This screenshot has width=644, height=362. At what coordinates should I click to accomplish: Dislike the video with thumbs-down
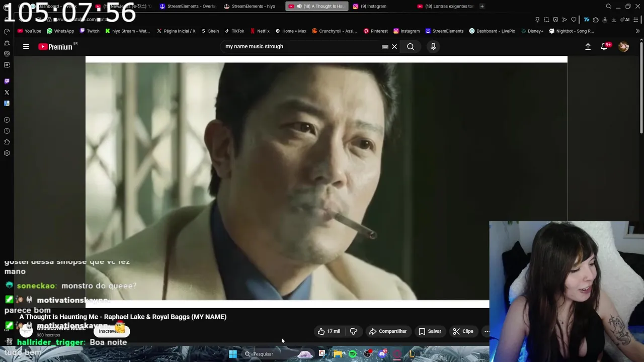[x=353, y=331]
